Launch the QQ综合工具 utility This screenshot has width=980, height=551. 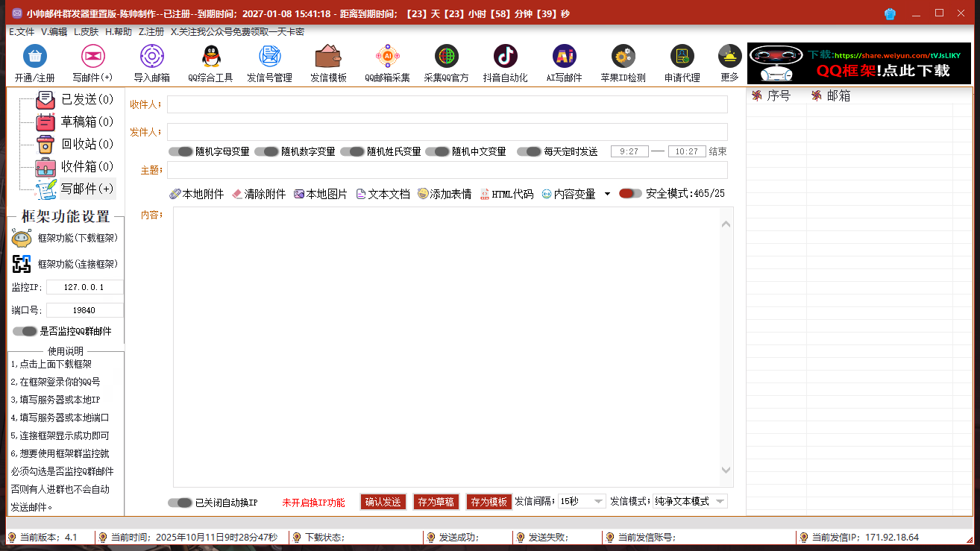click(x=211, y=63)
